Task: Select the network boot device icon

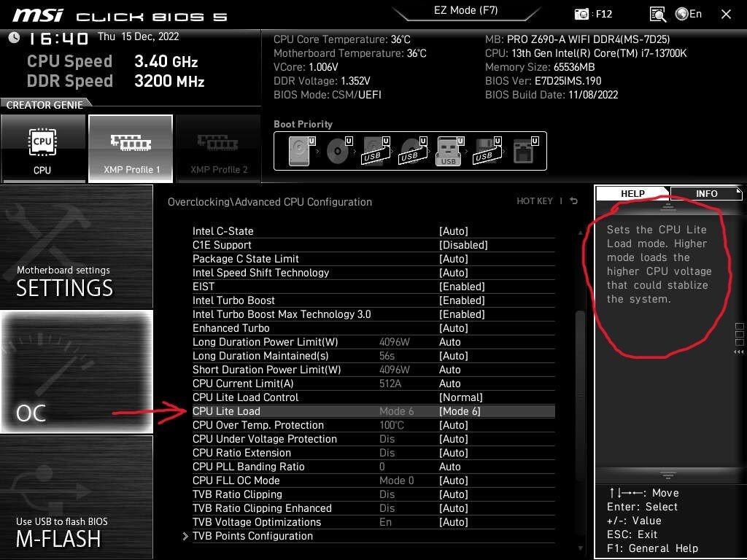Action: coord(525,152)
